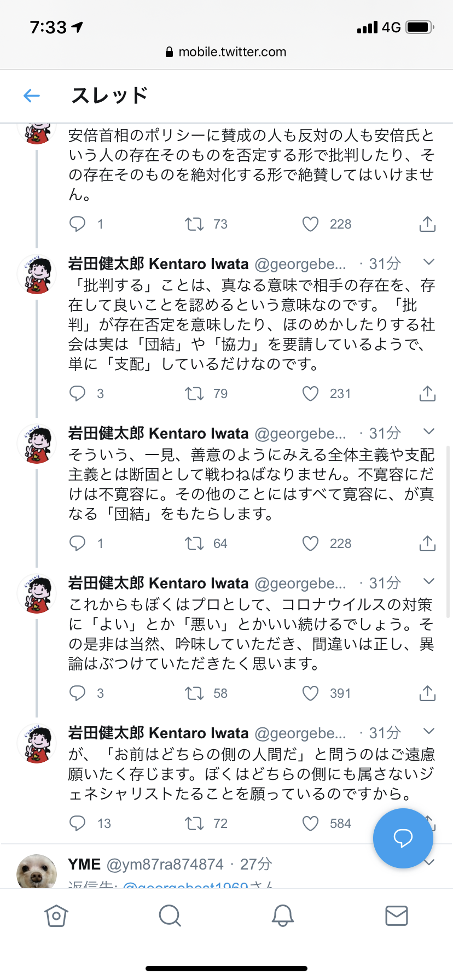Viewport: 453px width, 980px height.
Task: Like the tweet with 231 likes
Action: pos(310,394)
